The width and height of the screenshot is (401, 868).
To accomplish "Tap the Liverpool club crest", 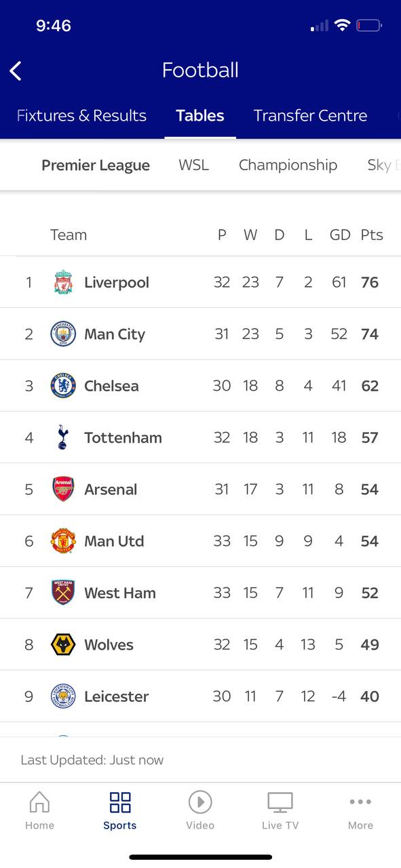I will tap(63, 282).
